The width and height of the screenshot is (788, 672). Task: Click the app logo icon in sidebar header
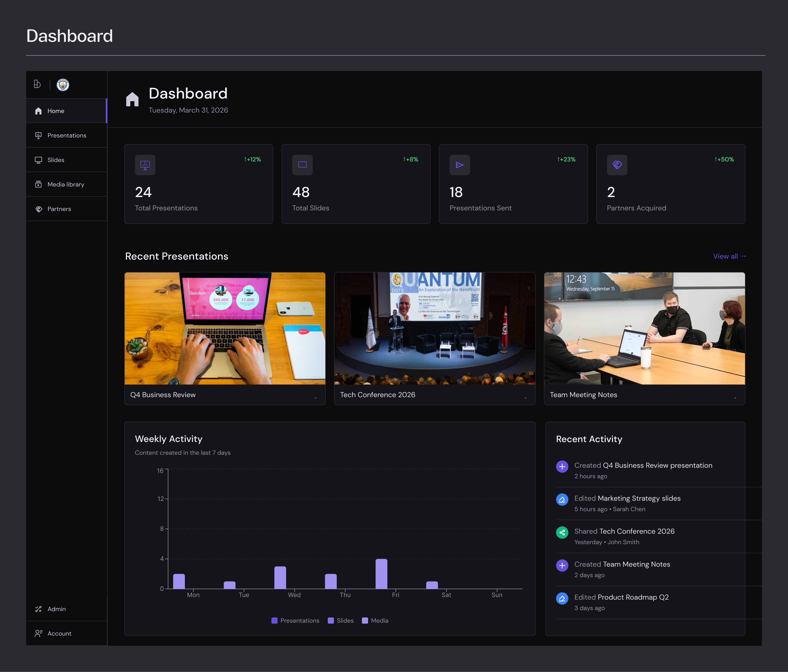37,84
